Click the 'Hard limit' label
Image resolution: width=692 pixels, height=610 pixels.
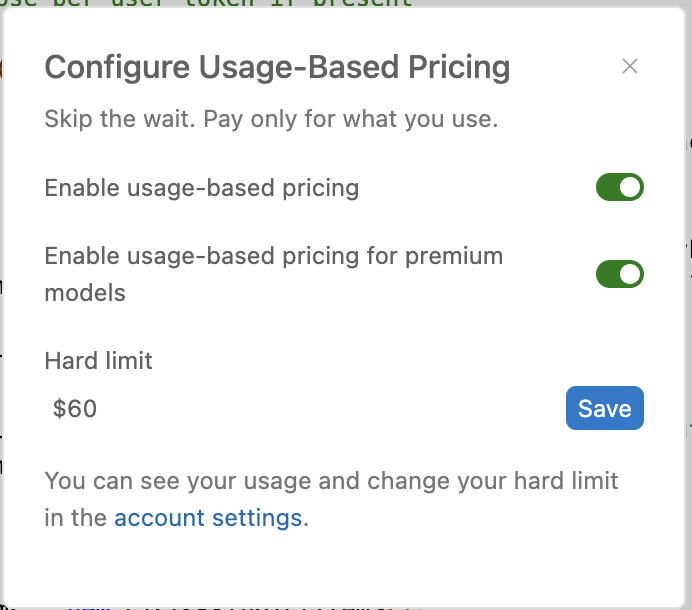tap(98, 360)
